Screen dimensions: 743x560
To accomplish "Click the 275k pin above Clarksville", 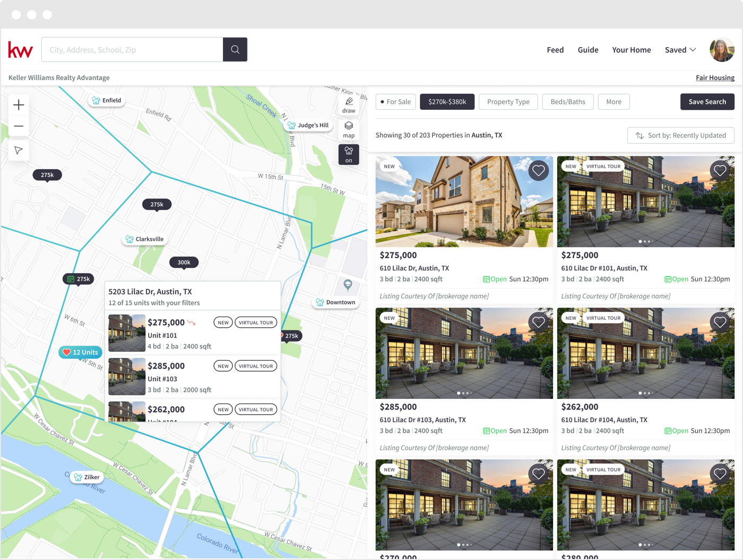I will pyautogui.click(x=157, y=205).
